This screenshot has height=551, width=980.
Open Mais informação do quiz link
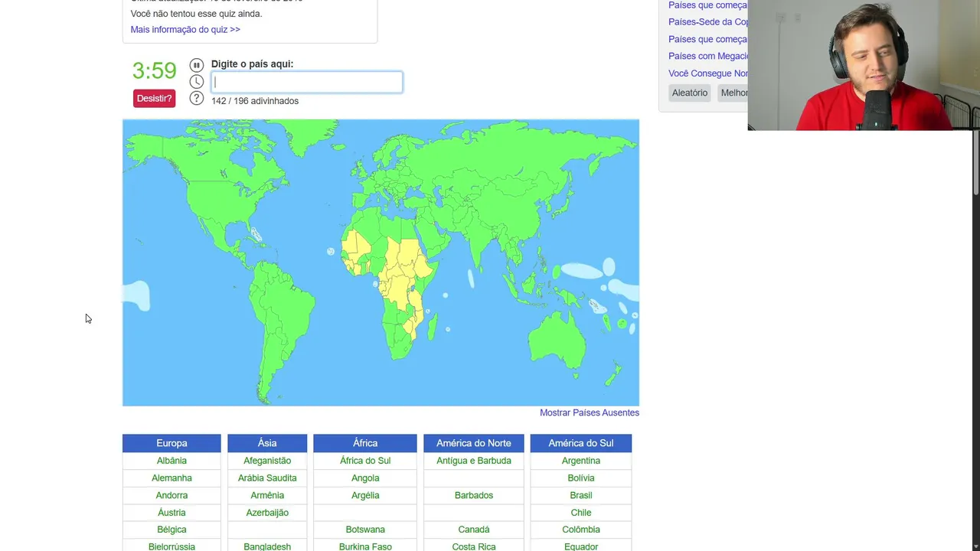tap(185, 29)
